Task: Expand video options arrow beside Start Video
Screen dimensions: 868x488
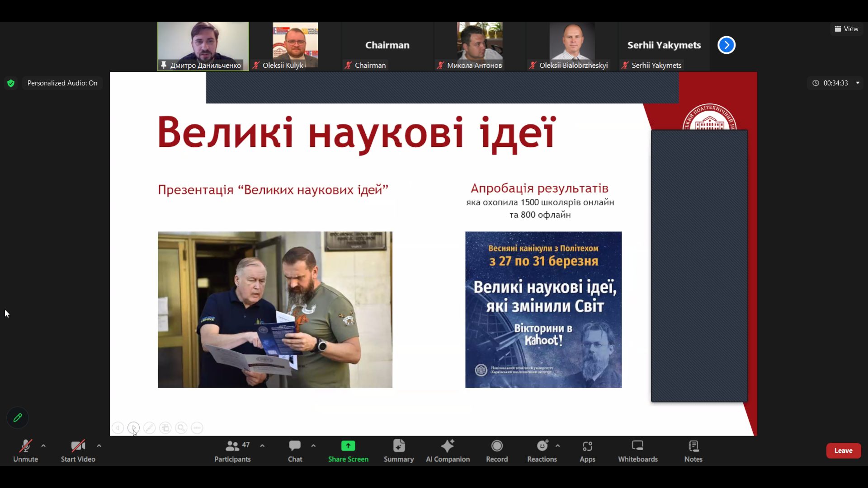Action: [x=99, y=446]
